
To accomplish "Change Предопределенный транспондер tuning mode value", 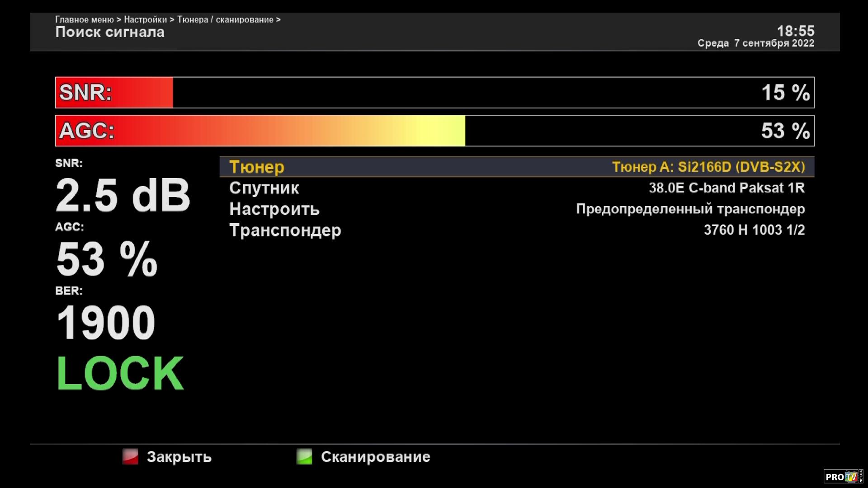I will pos(690,209).
